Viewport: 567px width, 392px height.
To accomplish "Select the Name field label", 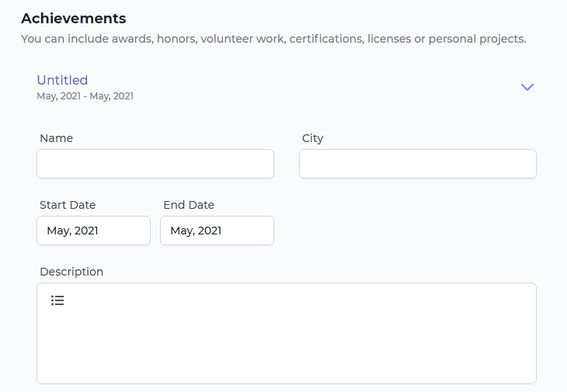I will (x=56, y=138).
